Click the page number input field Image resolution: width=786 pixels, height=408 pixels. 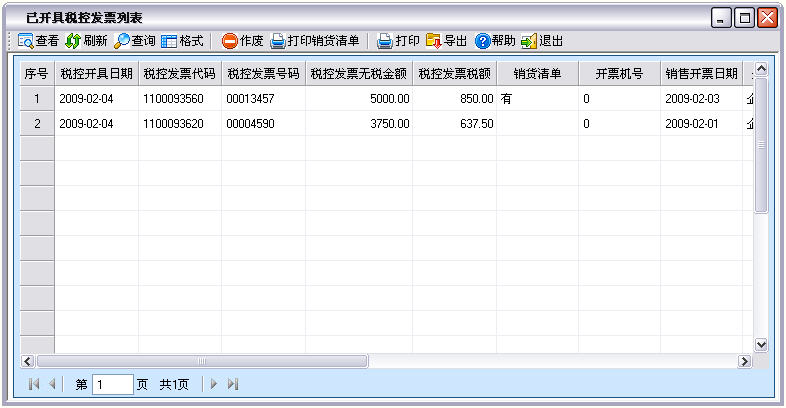tap(113, 384)
